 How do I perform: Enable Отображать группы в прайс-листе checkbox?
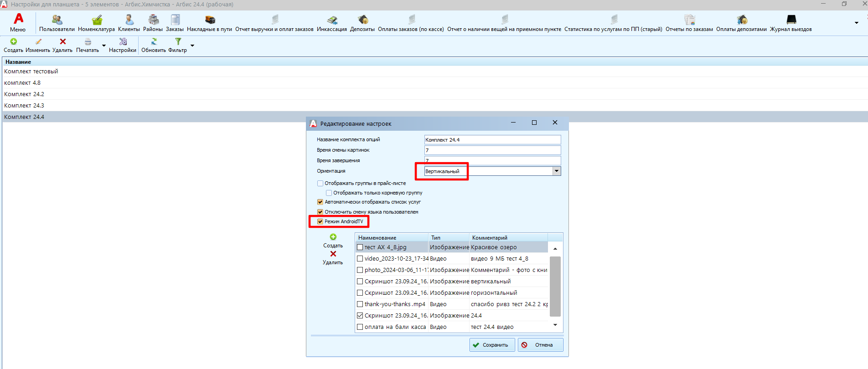coord(320,184)
